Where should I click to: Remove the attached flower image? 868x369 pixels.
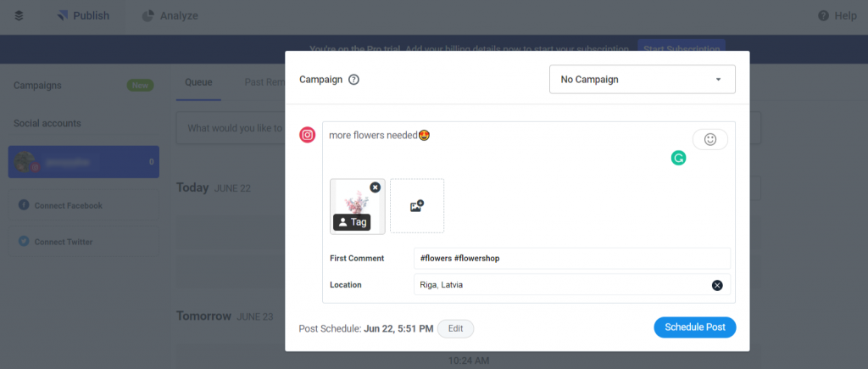tap(375, 187)
